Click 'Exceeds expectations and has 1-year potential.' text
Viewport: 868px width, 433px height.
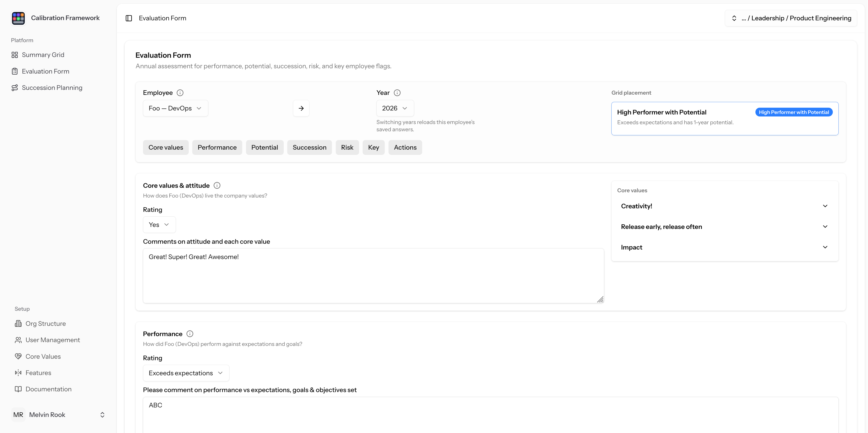click(x=675, y=122)
